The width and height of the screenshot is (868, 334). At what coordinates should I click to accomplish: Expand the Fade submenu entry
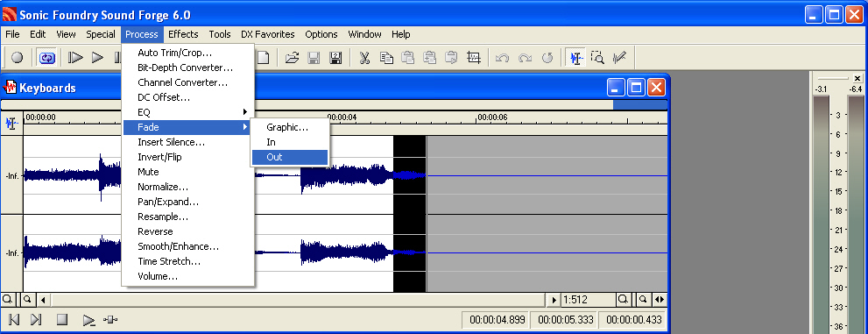click(187, 127)
